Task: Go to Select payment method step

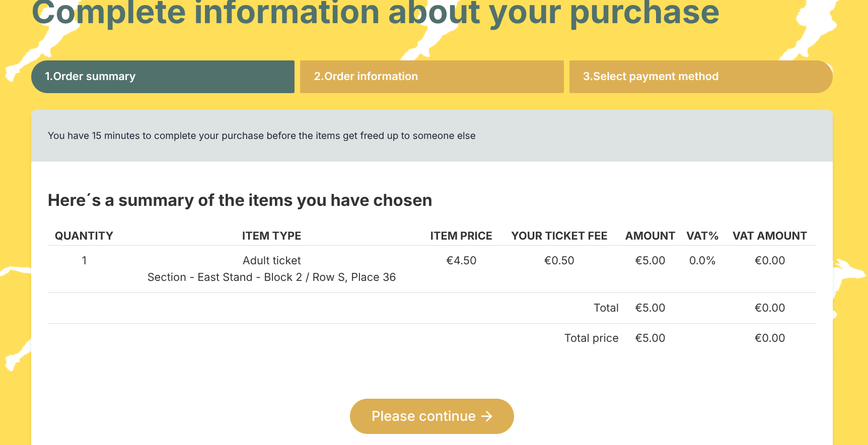Action: pyautogui.click(x=700, y=77)
